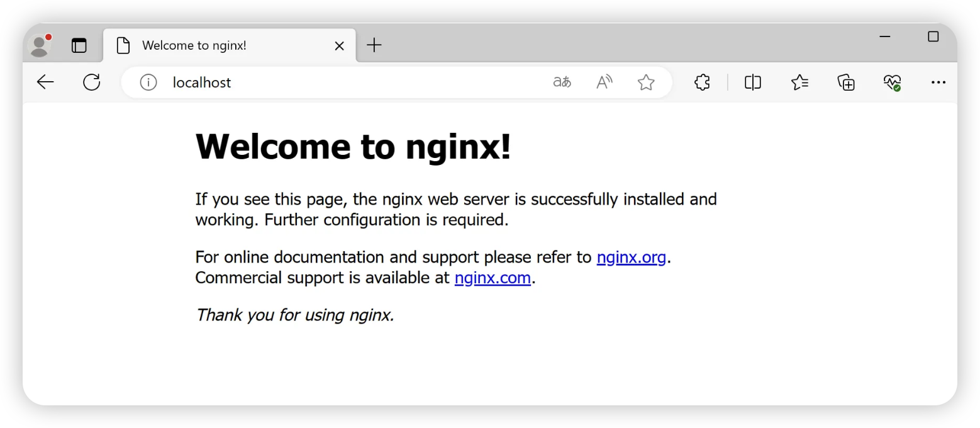Screen dimensions: 980x428
Task: Click the Welcome to nginx! heading
Action: click(354, 147)
